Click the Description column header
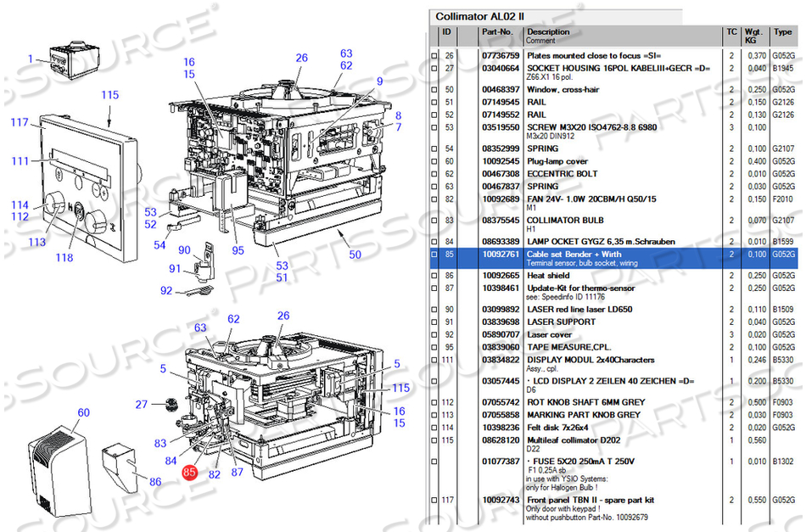Viewport: 806px width, 532px height. tap(548, 32)
